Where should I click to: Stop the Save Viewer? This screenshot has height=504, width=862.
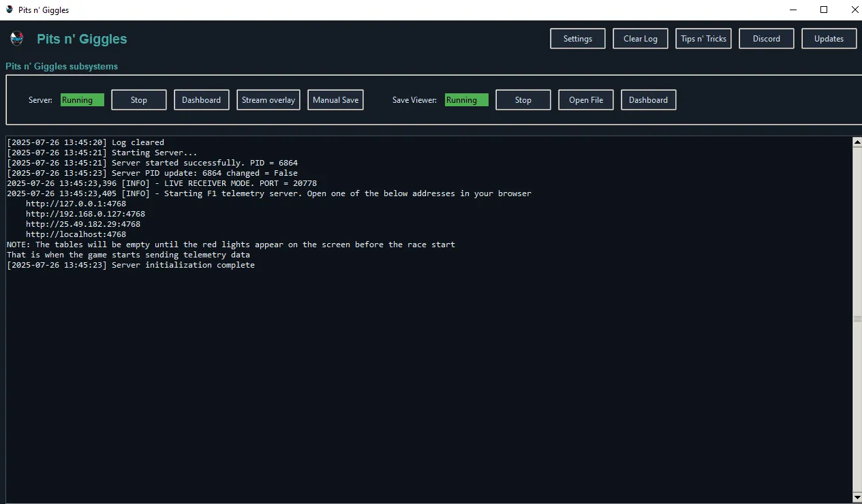(523, 99)
